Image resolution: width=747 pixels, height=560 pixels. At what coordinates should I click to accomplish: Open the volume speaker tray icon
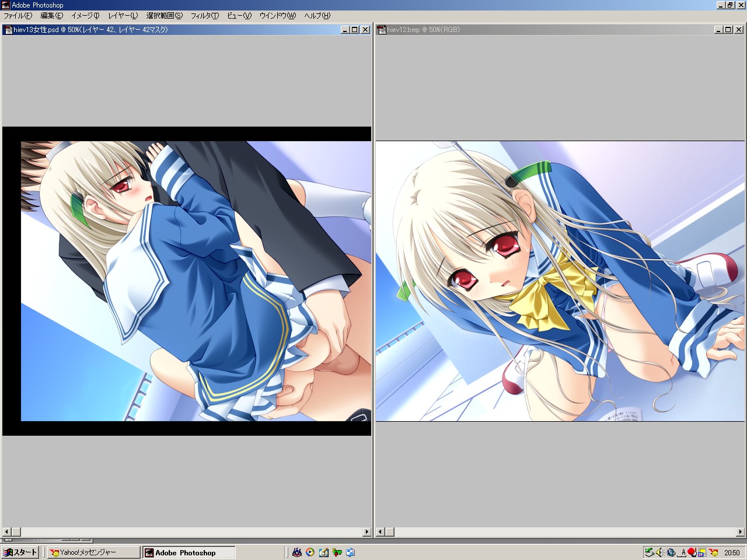[660, 552]
